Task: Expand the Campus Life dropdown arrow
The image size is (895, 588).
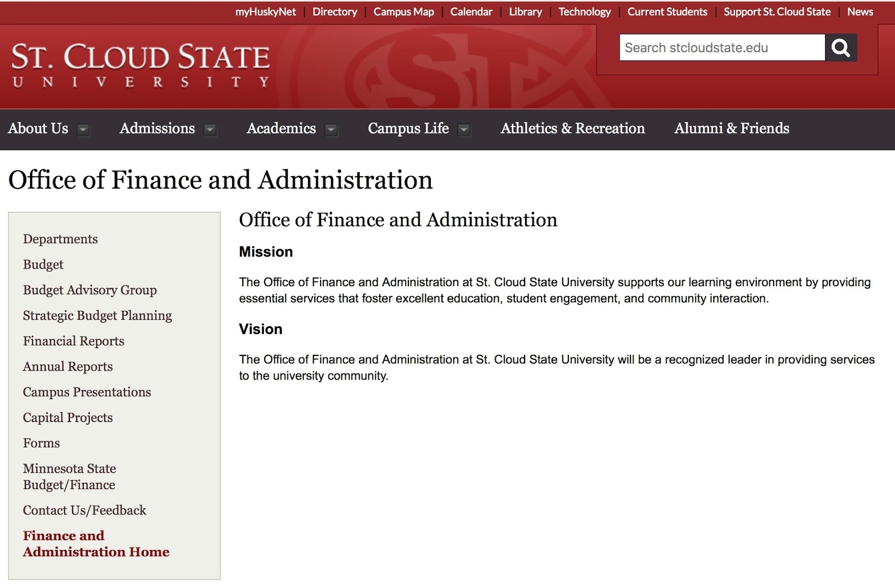Action: coord(464,130)
